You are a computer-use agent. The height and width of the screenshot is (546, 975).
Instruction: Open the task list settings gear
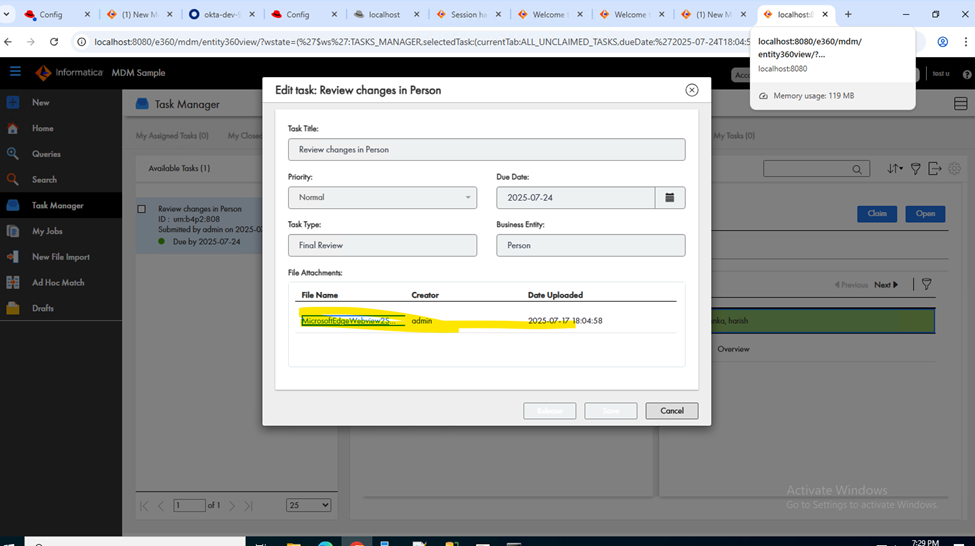(954, 169)
